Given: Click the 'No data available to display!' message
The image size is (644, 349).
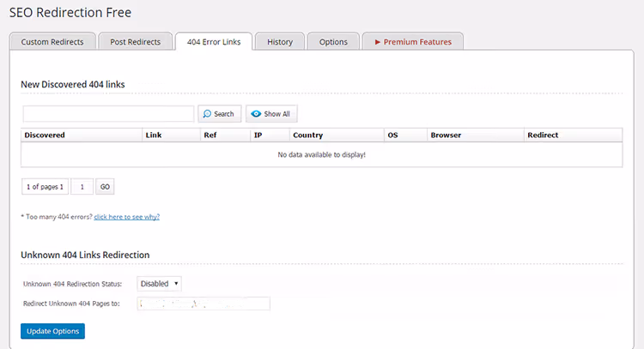Looking at the screenshot, I should [x=322, y=154].
